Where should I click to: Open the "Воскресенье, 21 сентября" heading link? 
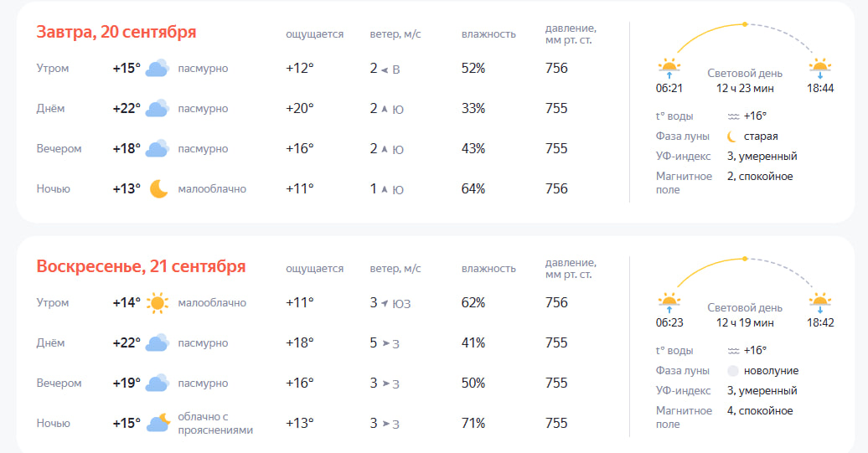141,266
